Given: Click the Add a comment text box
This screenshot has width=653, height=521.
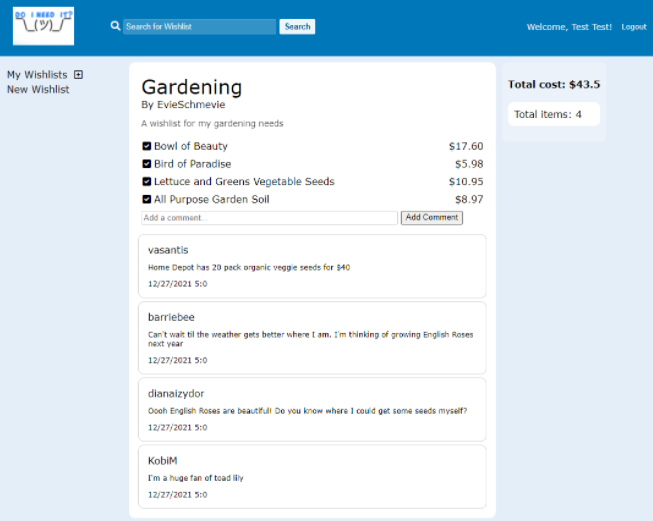Looking at the screenshot, I should click(269, 218).
